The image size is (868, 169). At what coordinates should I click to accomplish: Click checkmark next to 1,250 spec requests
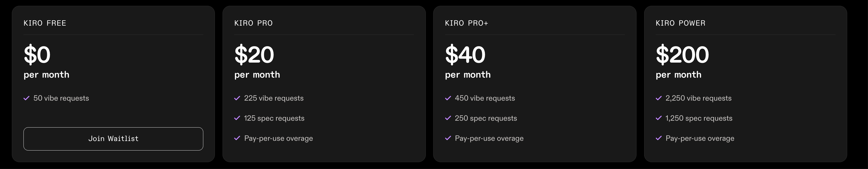(659, 118)
